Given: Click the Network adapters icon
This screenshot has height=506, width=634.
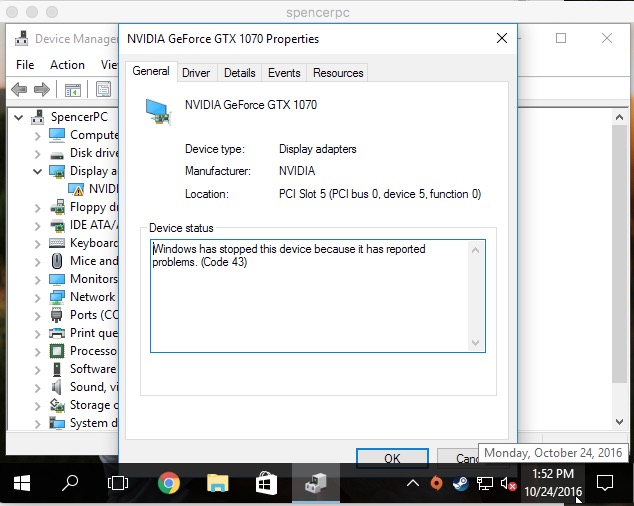Looking at the screenshot, I should point(57,297).
